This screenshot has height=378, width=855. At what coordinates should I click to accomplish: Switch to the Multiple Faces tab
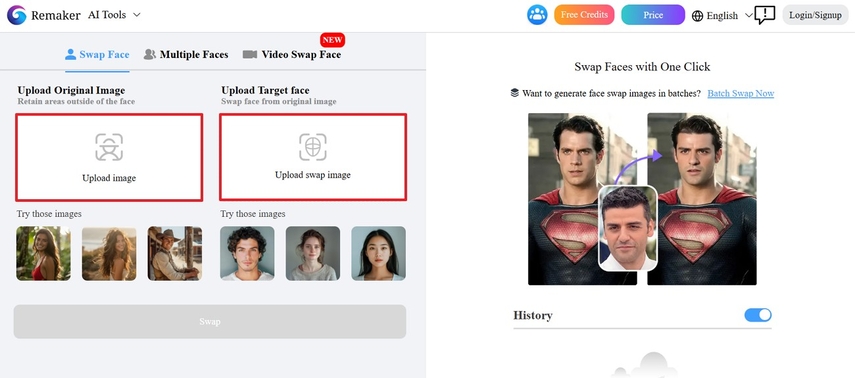pyautogui.click(x=186, y=55)
